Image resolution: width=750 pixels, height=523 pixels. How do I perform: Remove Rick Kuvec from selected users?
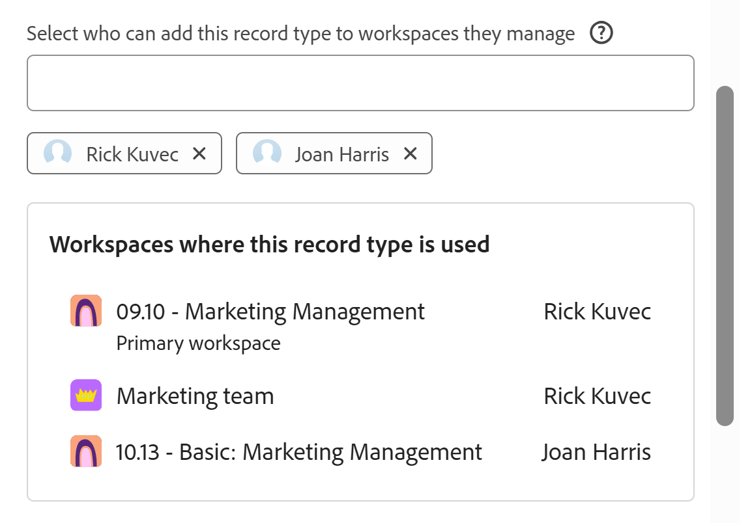click(x=199, y=154)
